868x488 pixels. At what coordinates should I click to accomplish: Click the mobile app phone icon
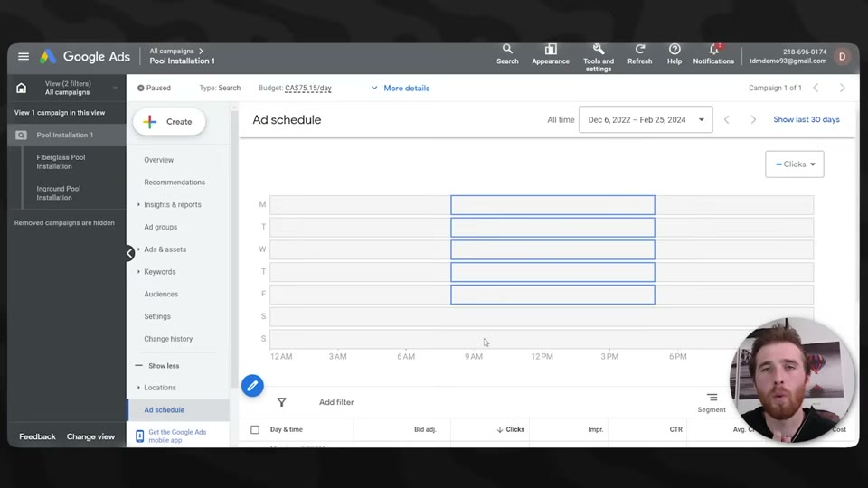click(x=139, y=436)
